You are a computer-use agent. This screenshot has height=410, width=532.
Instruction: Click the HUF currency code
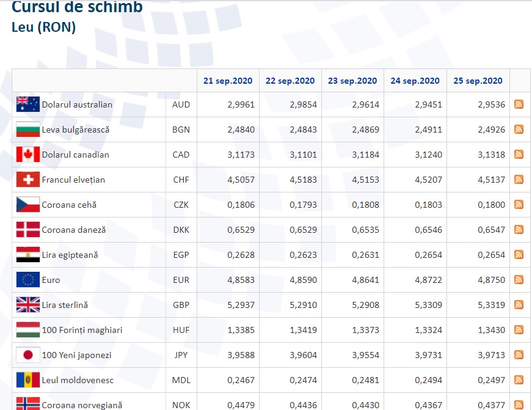(181, 330)
